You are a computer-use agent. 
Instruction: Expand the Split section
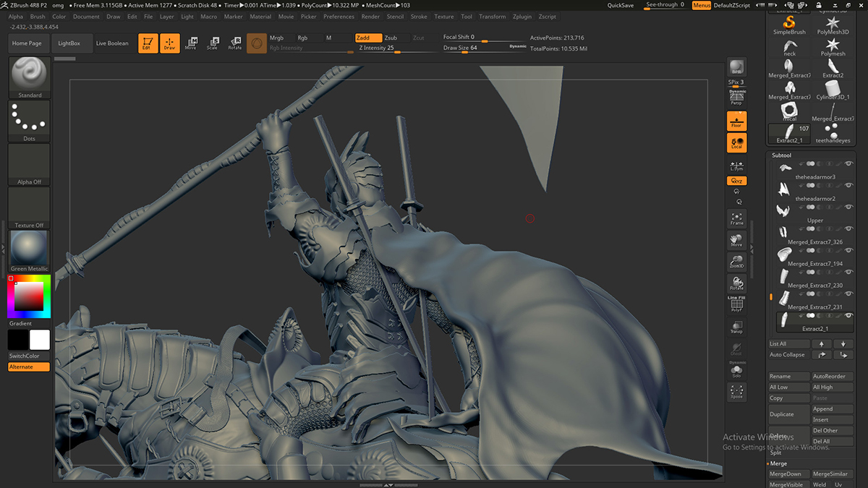(775, 453)
